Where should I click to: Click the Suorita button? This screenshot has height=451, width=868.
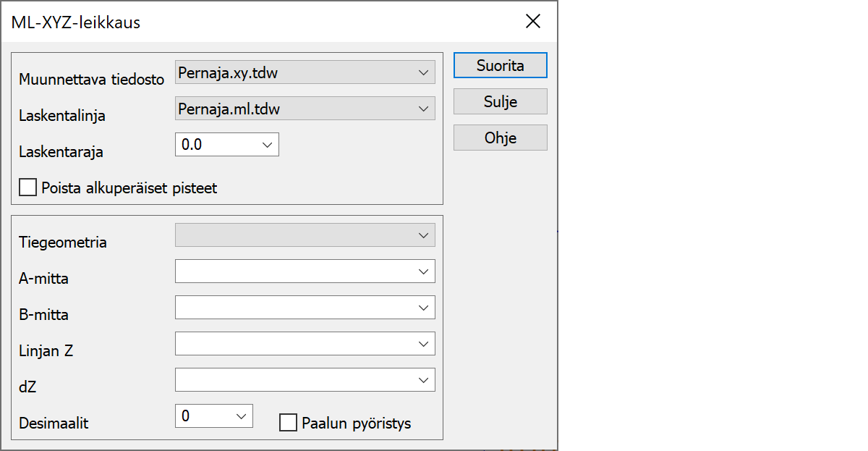coord(500,65)
